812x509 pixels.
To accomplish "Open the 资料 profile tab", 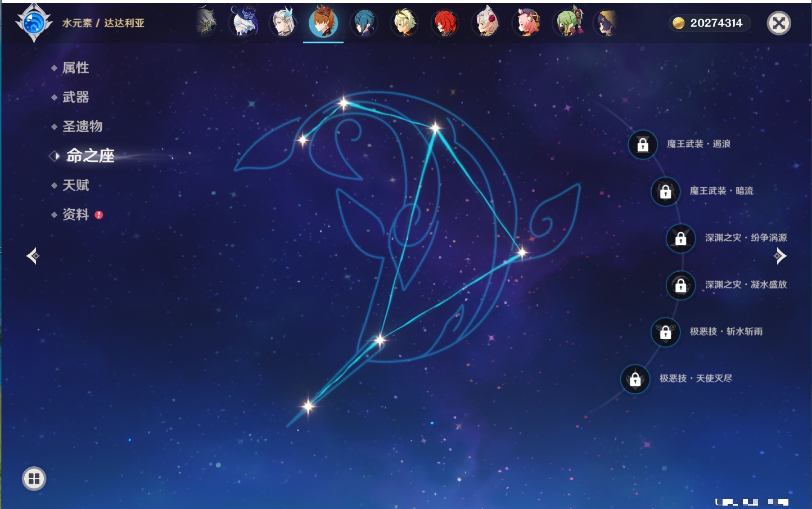I will [75, 214].
